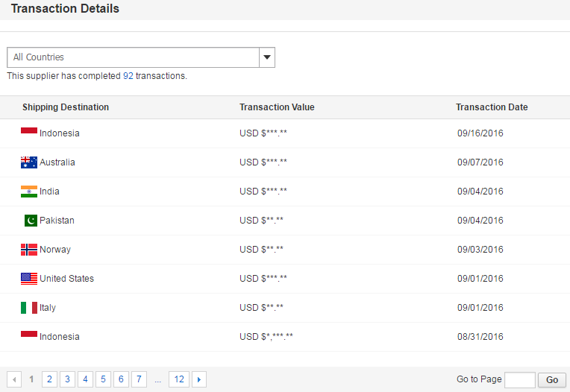Navigate to page 6
Viewport: 570px width, 392px height.
point(121,379)
